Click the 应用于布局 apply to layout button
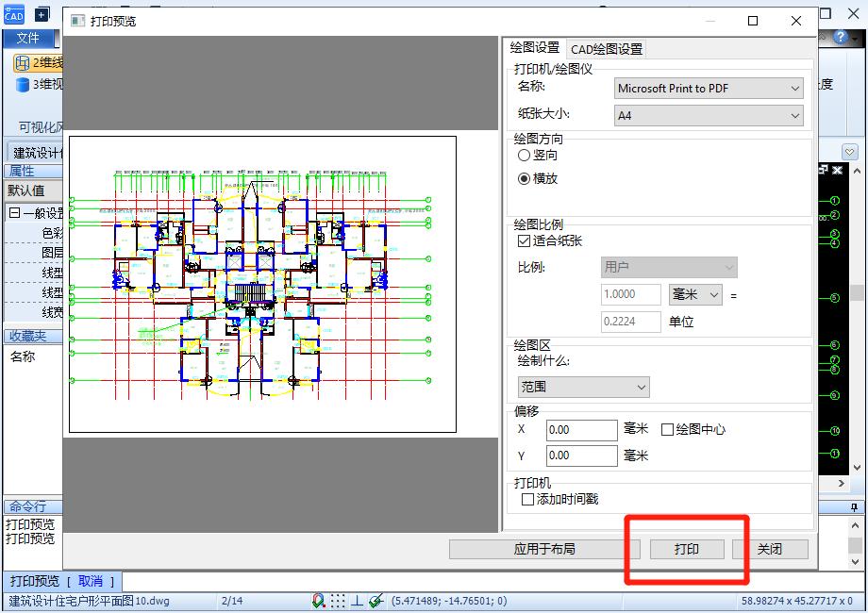 point(544,550)
